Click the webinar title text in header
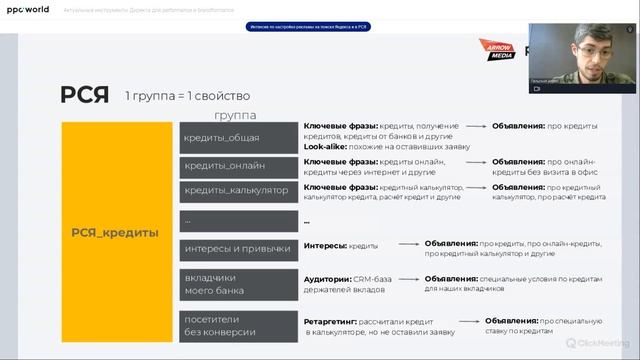This screenshot has height=360, width=640. 149,10
